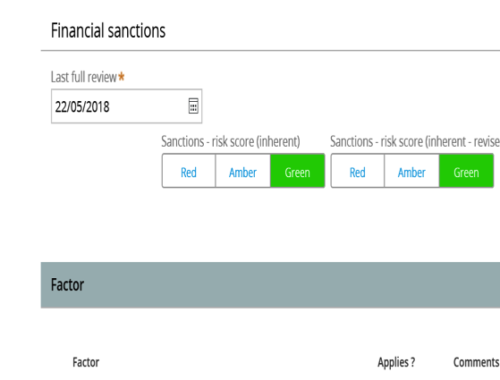Image resolution: width=500 pixels, height=380 pixels.
Task: Set revised inherent risk score to Red
Action: coord(357,172)
